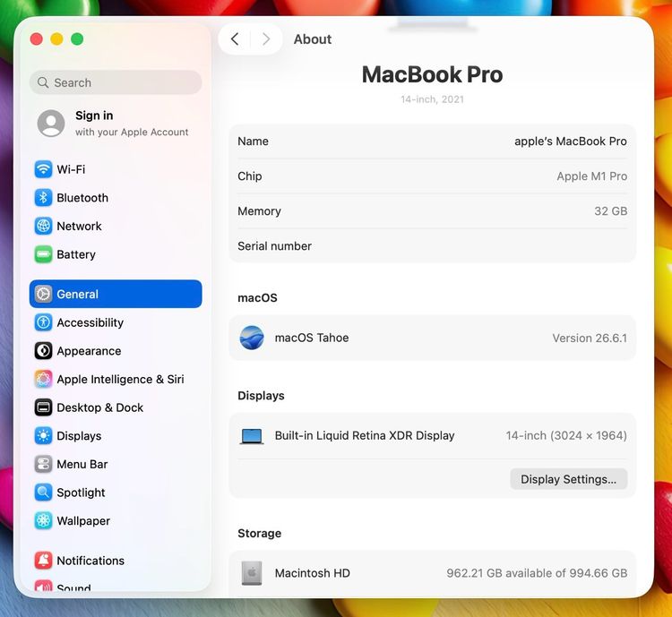
Task: Open Accessibility settings
Action: 116,322
